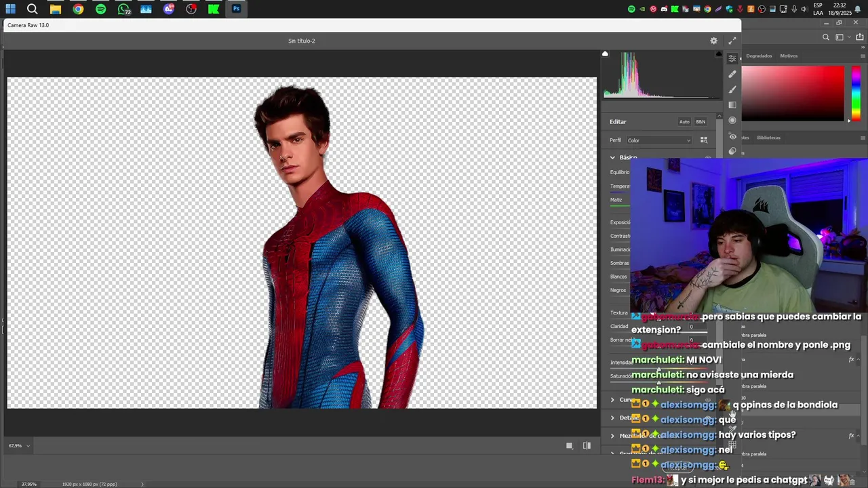Expand the Curva section chevron
This screenshot has height=488, width=868.
tap(612, 400)
